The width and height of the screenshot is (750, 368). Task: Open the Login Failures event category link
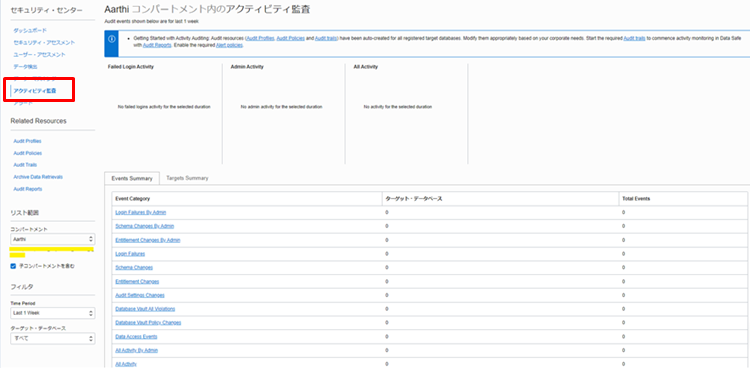click(x=130, y=254)
